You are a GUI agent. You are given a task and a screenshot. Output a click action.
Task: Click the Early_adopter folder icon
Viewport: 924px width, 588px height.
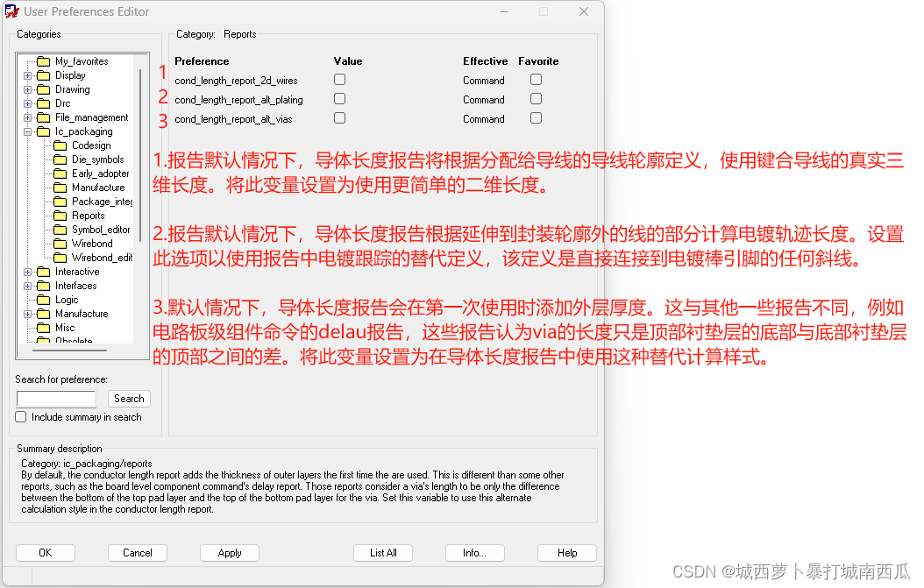pyautogui.click(x=60, y=174)
